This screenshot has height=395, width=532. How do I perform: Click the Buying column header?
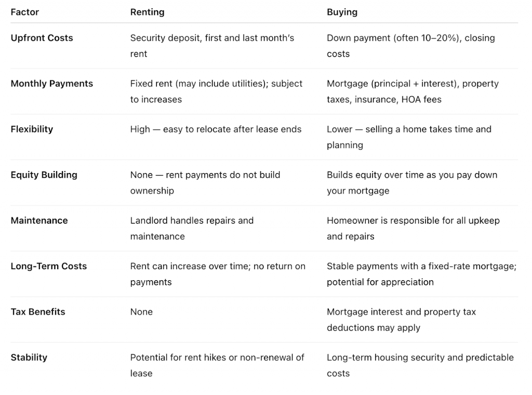point(342,12)
